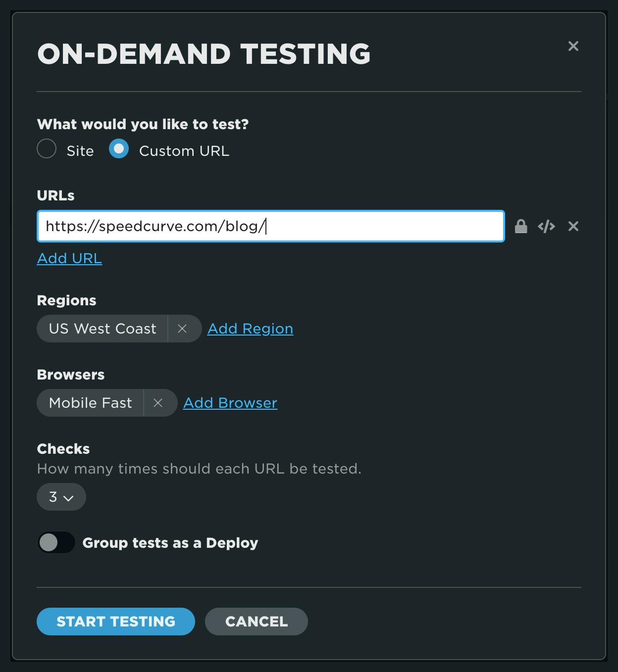Click the Group tests as a Deploy label
Screen dimensions: 618x672
click(x=170, y=543)
